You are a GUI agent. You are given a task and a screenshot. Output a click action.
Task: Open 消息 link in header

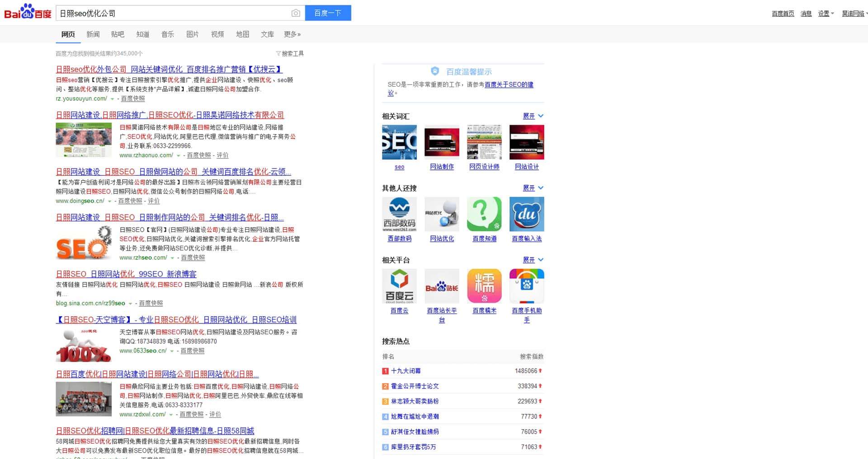tap(806, 14)
